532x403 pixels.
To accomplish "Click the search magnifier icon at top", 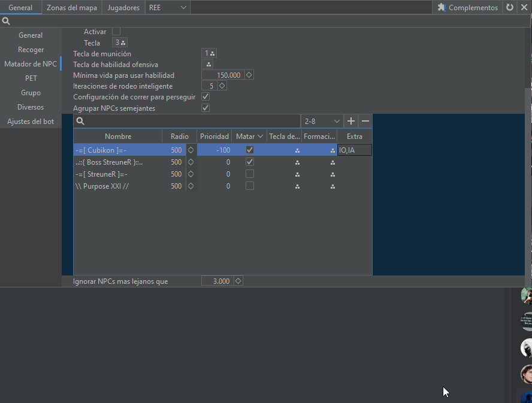I will point(6,21).
